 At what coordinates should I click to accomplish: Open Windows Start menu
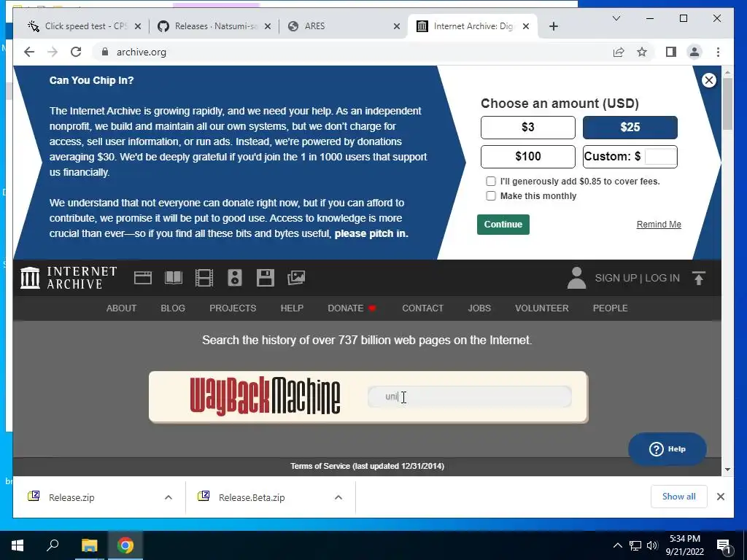[18, 545]
